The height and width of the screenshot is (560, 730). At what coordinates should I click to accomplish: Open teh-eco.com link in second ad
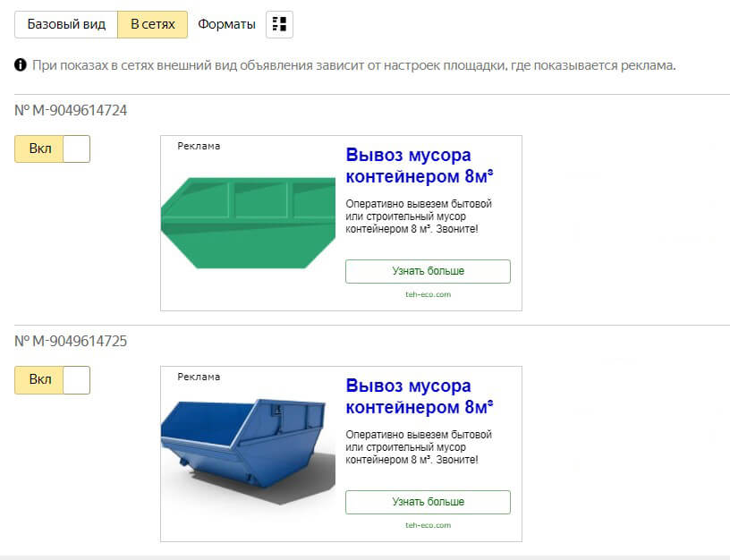click(x=428, y=525)
